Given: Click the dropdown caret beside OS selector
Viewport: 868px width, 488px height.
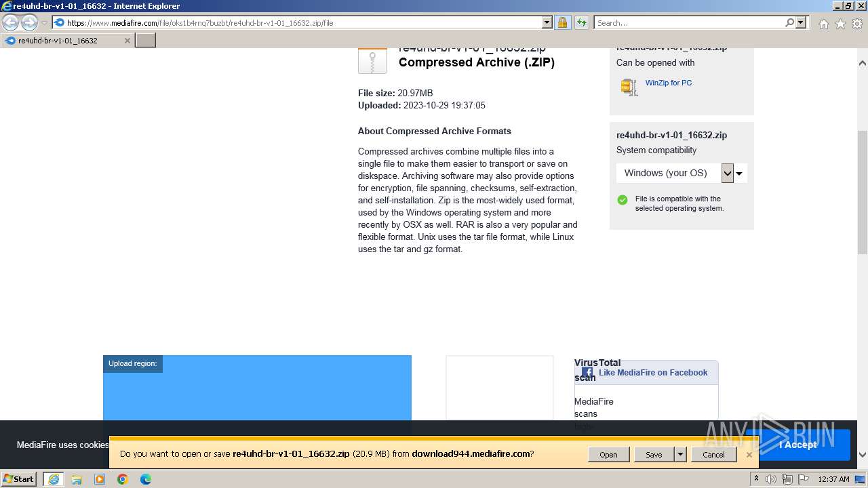Looking at the screenshot, I should tap(739, 174).
